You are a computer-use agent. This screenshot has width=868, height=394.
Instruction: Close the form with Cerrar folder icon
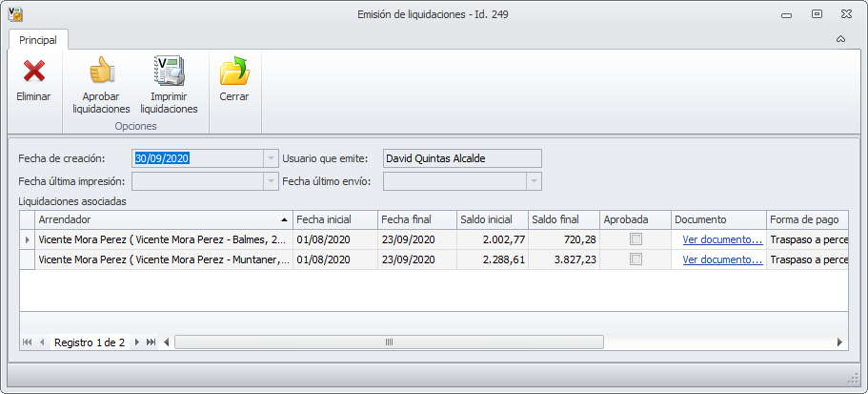click(x=234, y=71)
